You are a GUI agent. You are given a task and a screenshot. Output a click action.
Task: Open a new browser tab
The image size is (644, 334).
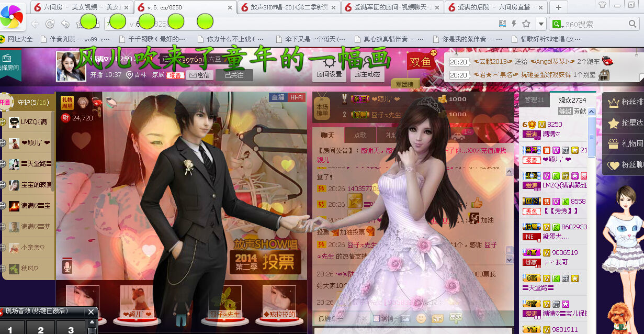559,7
